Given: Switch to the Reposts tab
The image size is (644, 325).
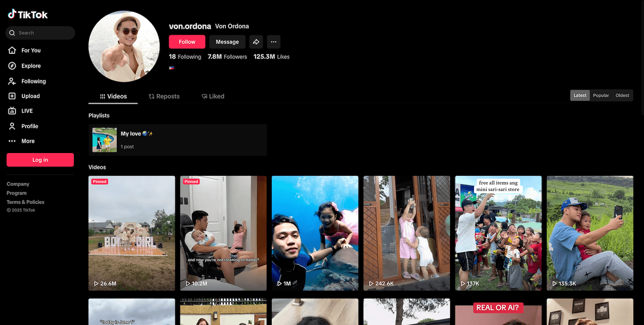Looking at the screenshot, I should [x=164, y=96].
